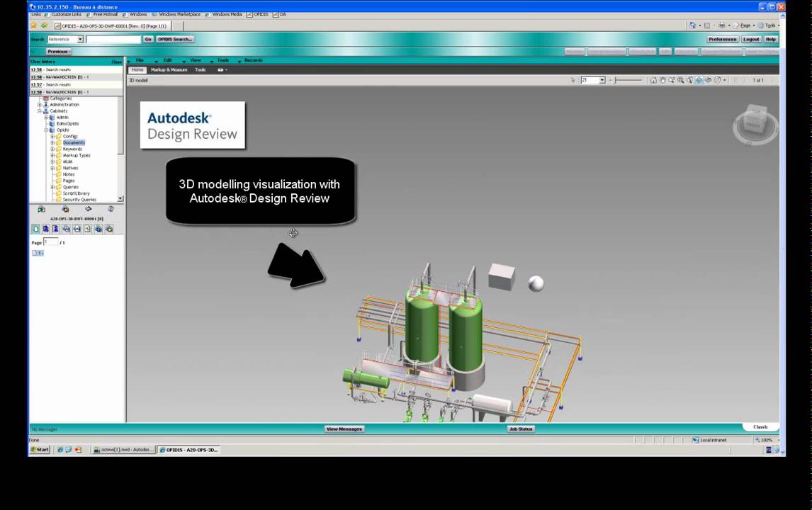812x510 pixels.
Task: Click the Job Status button
Action: click(521, 429)
